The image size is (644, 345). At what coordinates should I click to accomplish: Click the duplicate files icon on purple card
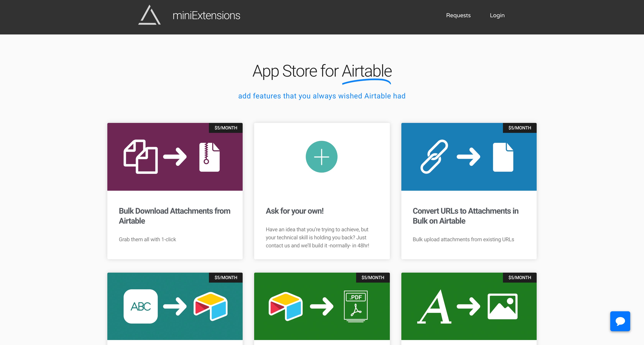[x=140, y=157]
